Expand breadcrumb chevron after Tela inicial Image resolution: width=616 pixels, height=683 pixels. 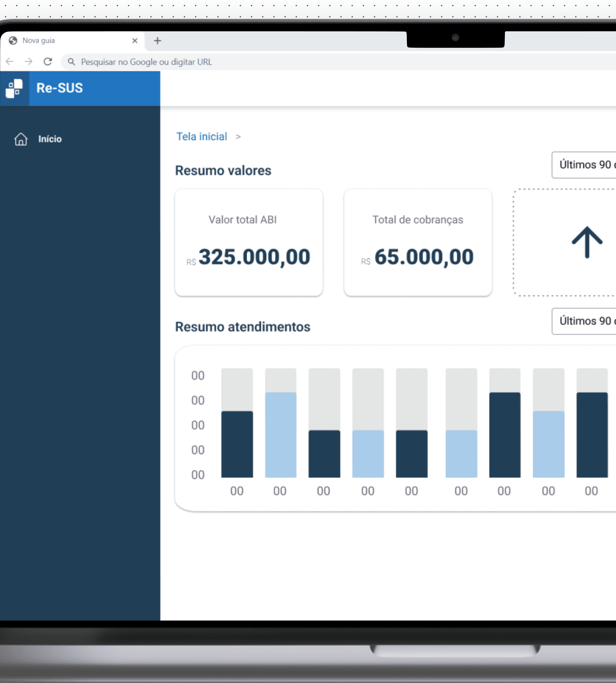(x=238, y=137)
